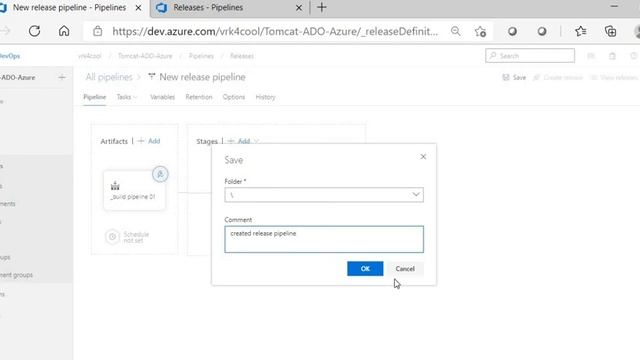Viewport: 640px width, 360px height.
Task: Open the Favorites list icon
Action: 581,31
